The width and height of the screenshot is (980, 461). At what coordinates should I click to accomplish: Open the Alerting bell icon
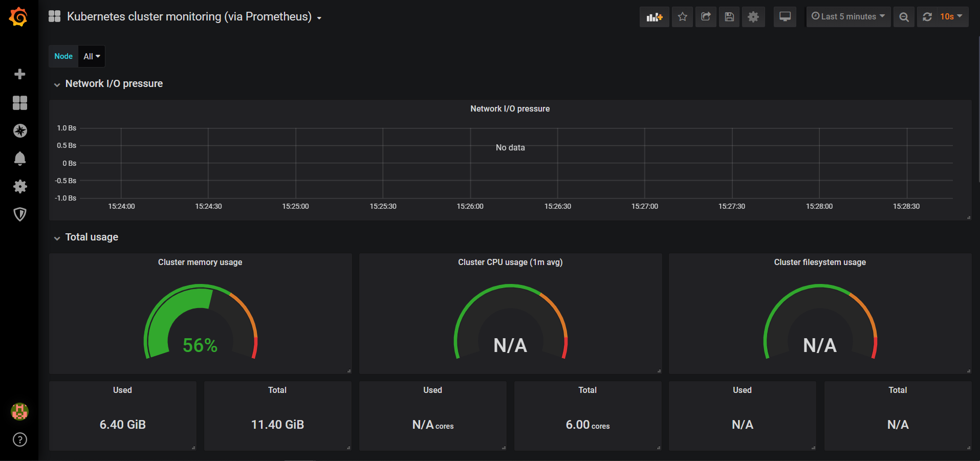[x=20, y=159]
